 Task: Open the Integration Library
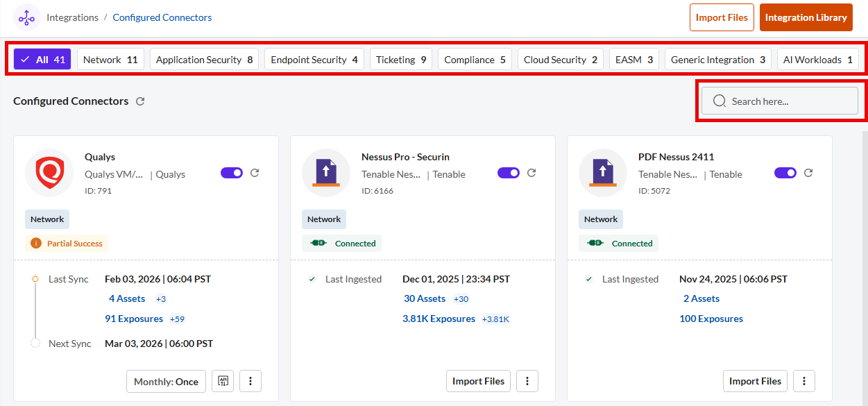click(x=806, y=17)
